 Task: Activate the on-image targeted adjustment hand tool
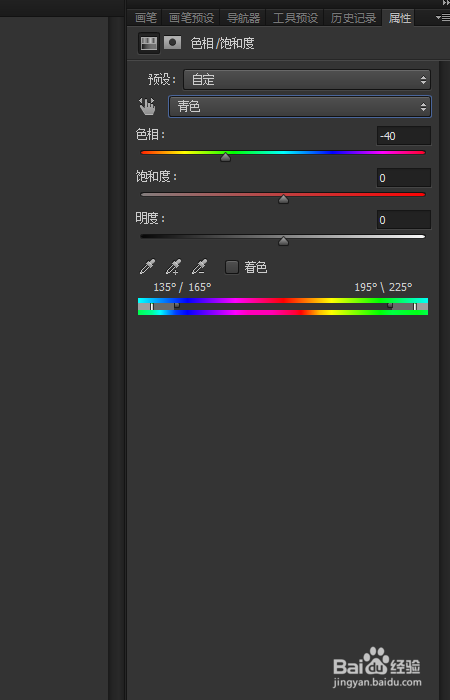coord(147,107)
